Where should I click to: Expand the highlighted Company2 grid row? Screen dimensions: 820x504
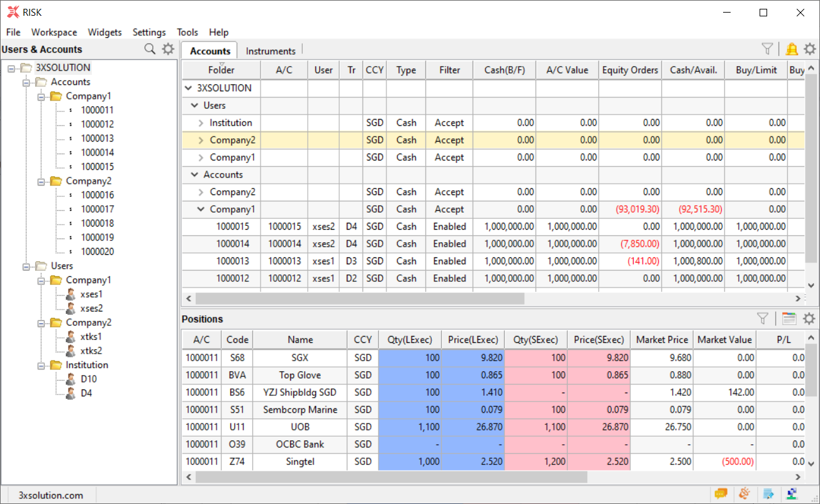pos(201,140)
